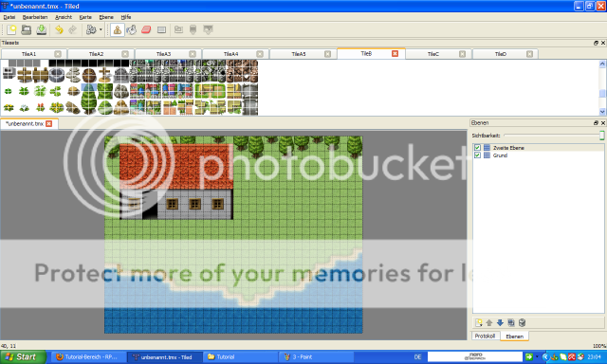Pick the tree tile in tileset
The height and width of the screenshot is (364, 607).
click(88, 99)
